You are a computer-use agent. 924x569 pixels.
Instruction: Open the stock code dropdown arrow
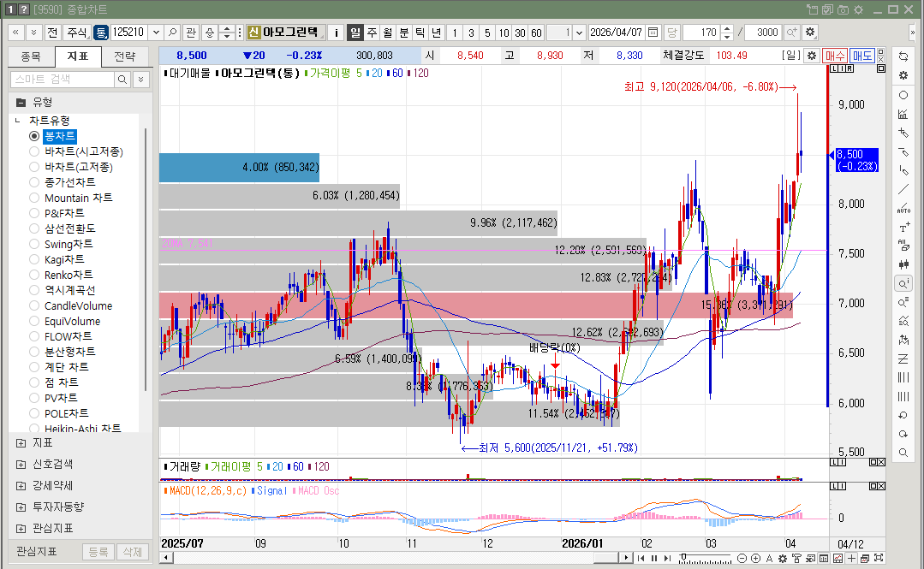(x=156, y=33)
